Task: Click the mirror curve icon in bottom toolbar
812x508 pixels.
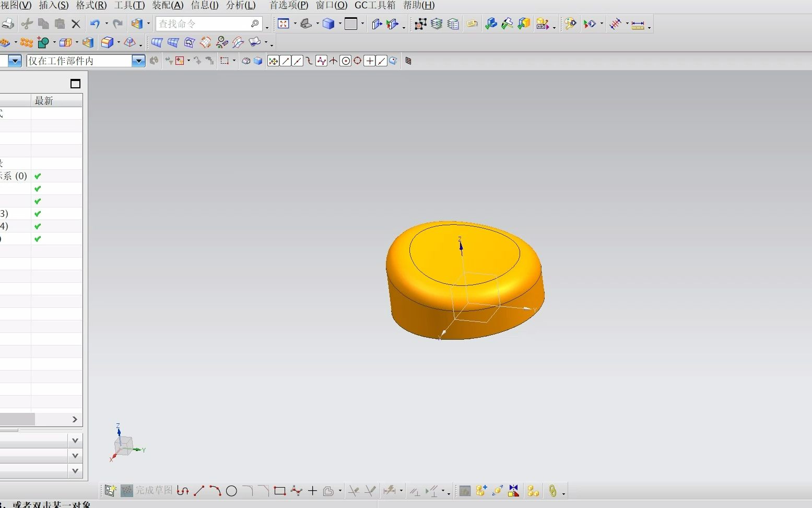Action: [514, 490]
